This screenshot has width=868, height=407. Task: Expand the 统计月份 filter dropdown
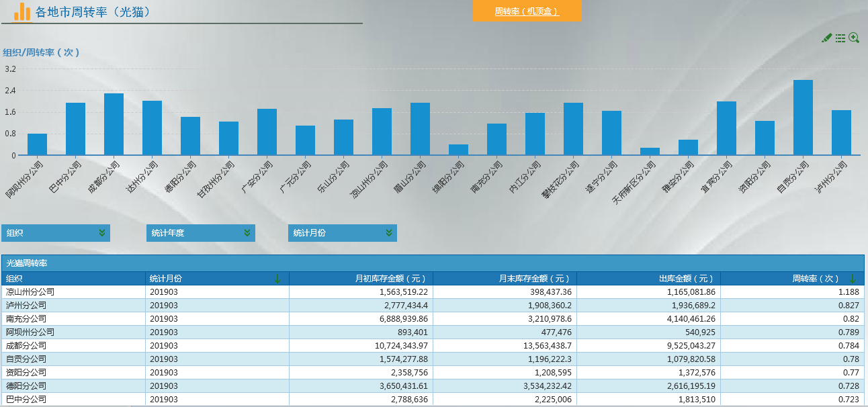389,233
